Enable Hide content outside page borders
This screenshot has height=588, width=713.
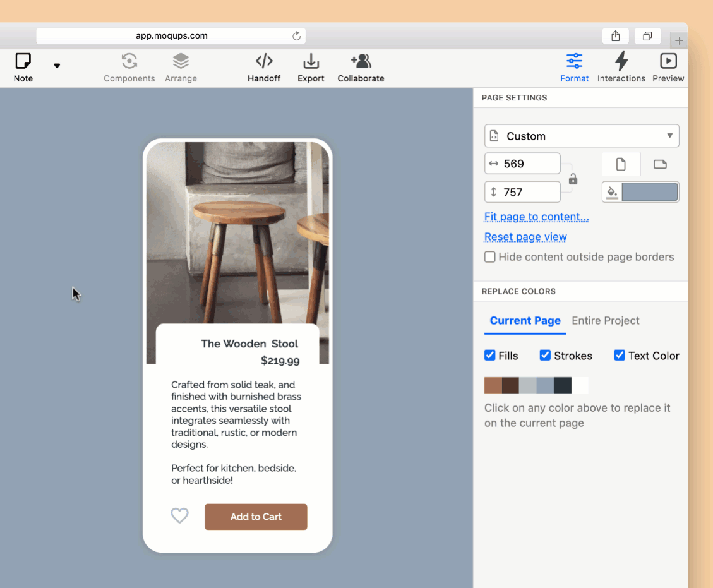(x=490, y=257)
